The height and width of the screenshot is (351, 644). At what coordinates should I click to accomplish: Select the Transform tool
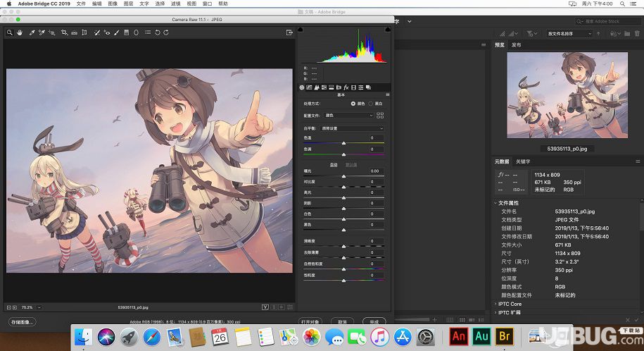coord(84,32)
